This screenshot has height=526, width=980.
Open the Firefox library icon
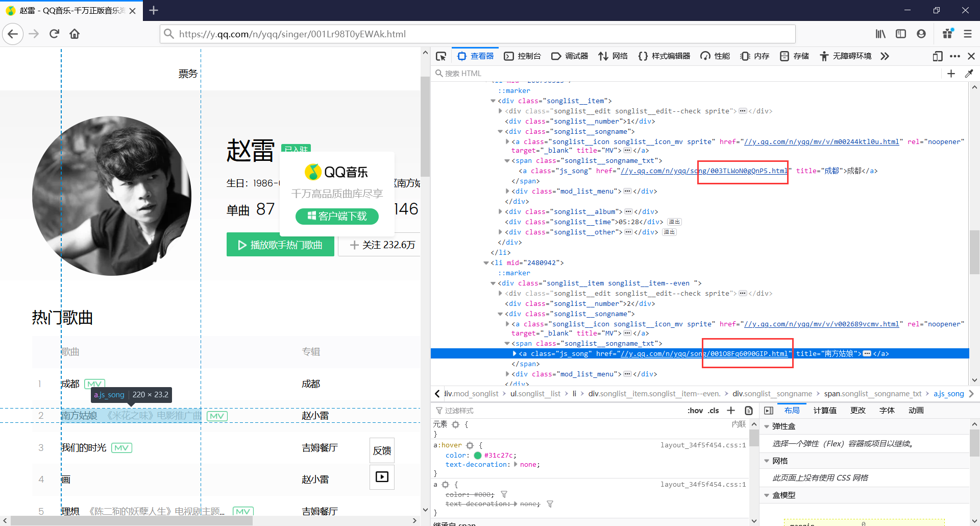click(x=880, y=34)
